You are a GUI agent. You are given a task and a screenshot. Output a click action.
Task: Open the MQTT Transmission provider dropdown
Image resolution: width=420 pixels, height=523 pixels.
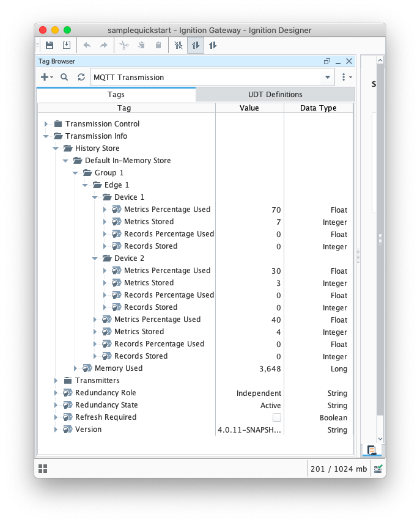click(x=328, y=78)
